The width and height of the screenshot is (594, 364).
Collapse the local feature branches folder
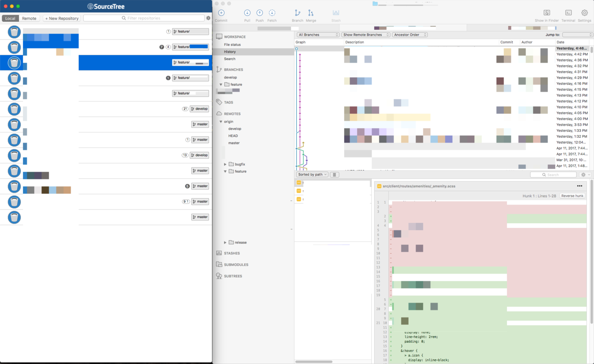pyautogui.click(x=221, y=85)
